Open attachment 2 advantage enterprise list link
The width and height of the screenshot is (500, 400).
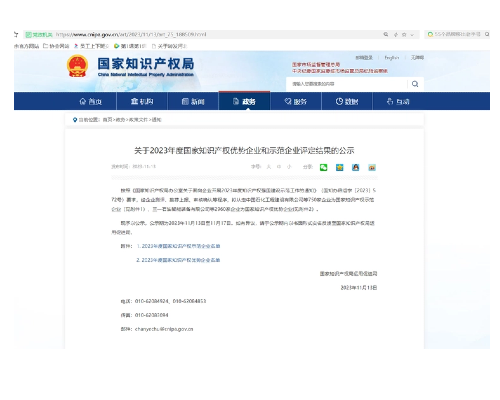(178, 260)
